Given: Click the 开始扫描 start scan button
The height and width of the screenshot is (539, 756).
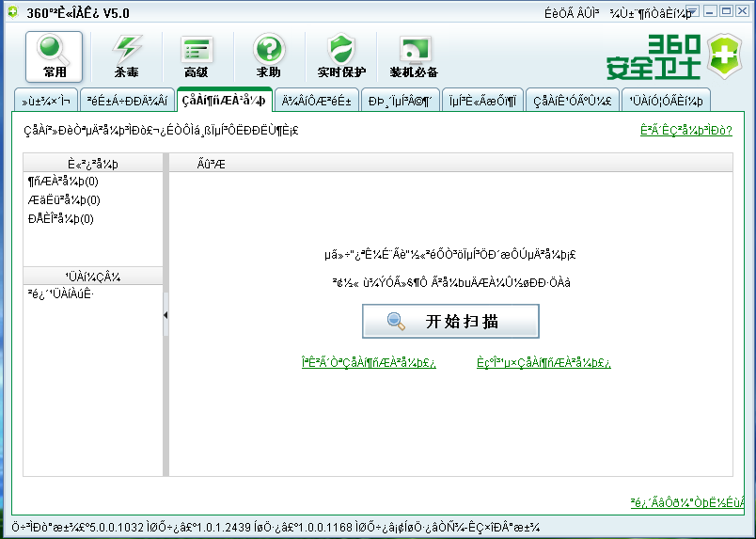Looking at the screenshot, I should coord(450,322).
